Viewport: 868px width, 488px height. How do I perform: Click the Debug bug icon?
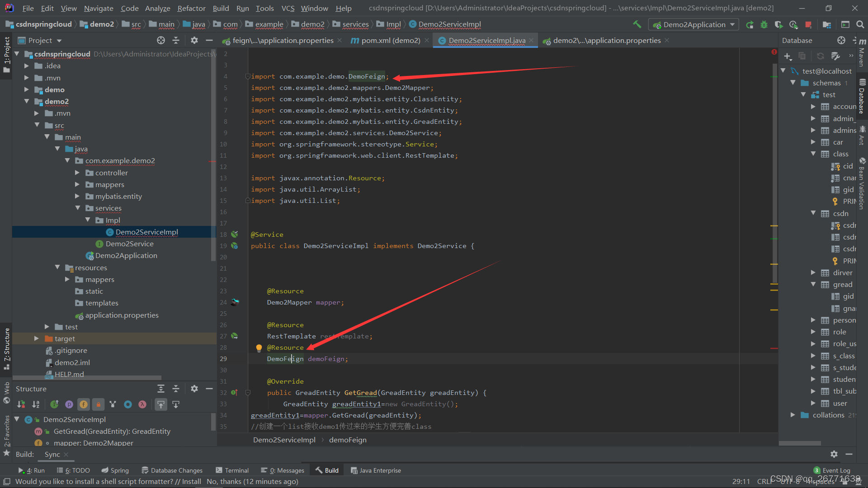click(764, 24)
